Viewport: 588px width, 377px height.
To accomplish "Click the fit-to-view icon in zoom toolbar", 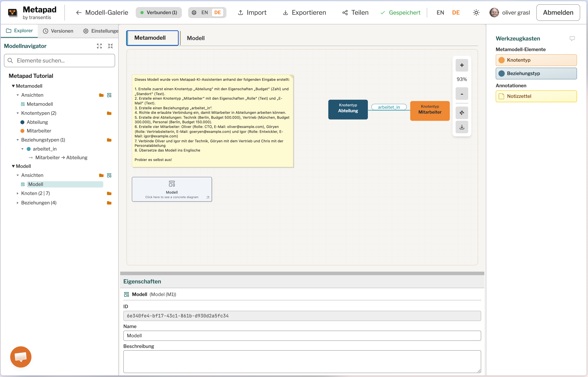I will pyautogui.click(x=461, y=113).
